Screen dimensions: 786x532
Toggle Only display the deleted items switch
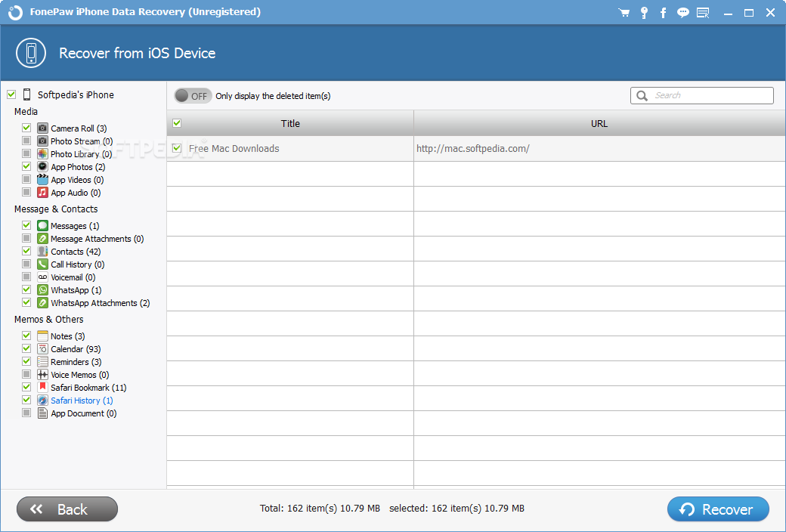[x=193, y=96]
